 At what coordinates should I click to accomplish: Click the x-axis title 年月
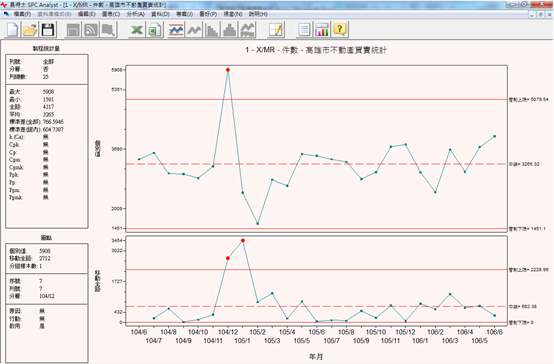[316, 357]
